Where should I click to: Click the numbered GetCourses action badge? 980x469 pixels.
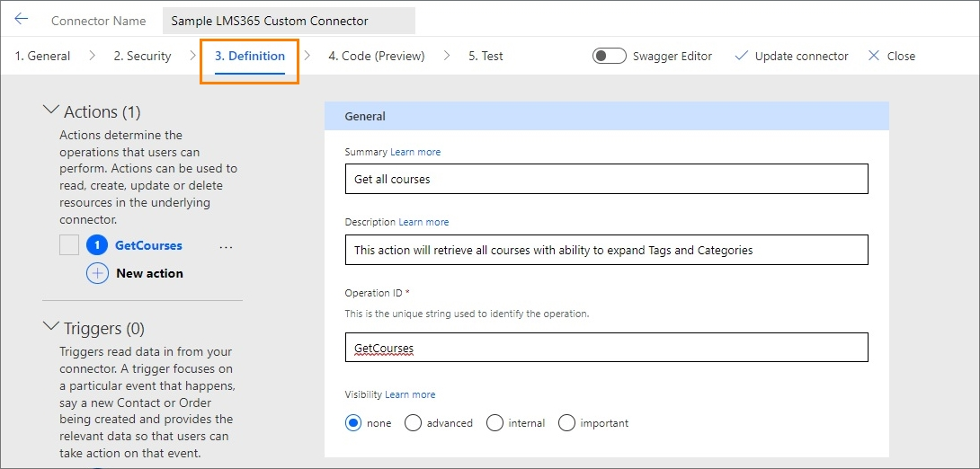(97, 245)
